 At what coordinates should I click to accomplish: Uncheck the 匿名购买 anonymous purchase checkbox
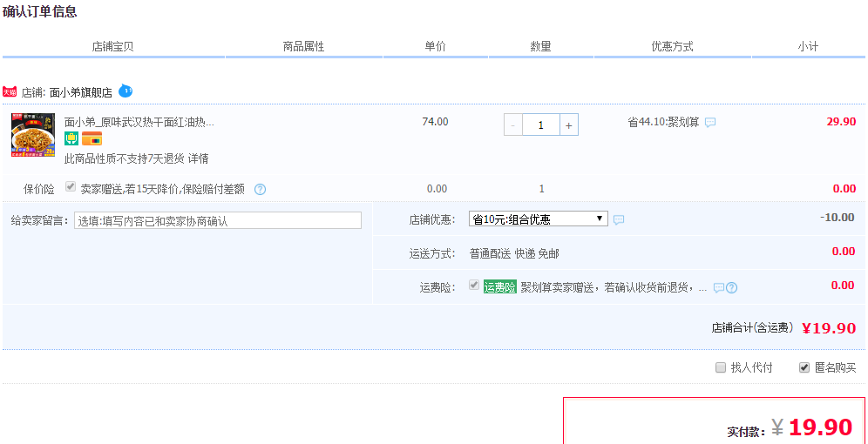point(804,367)
